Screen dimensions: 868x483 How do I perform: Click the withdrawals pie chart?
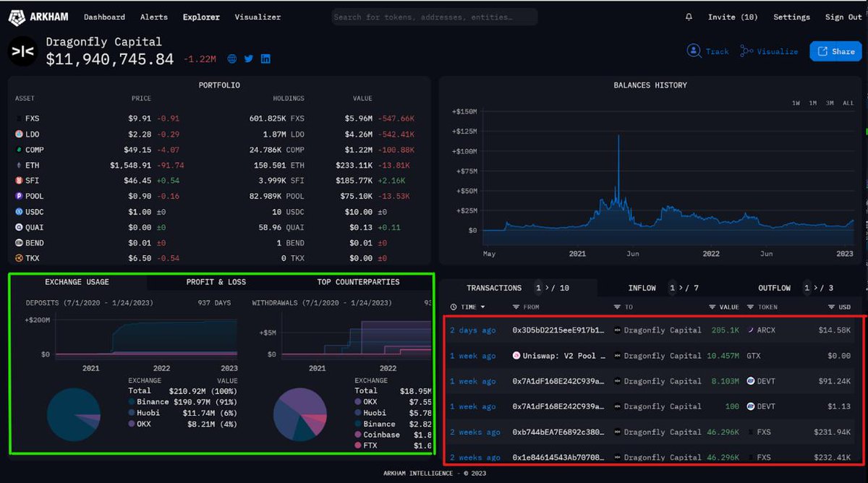[x=300, y=414]
